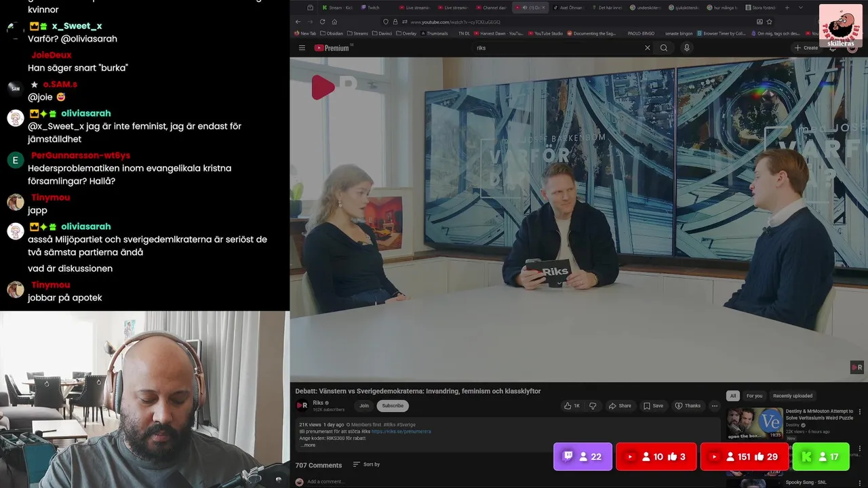
Task: Click the Thanks button
Action: tap(688, 406)
